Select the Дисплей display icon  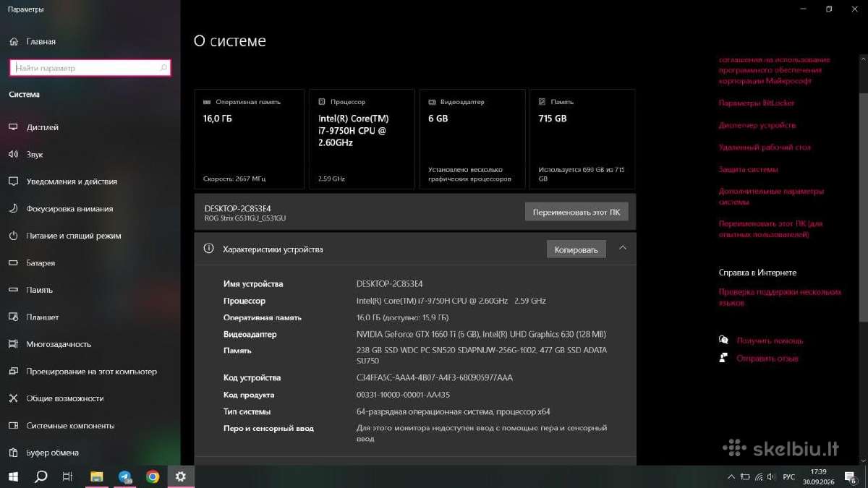[13, 127]
